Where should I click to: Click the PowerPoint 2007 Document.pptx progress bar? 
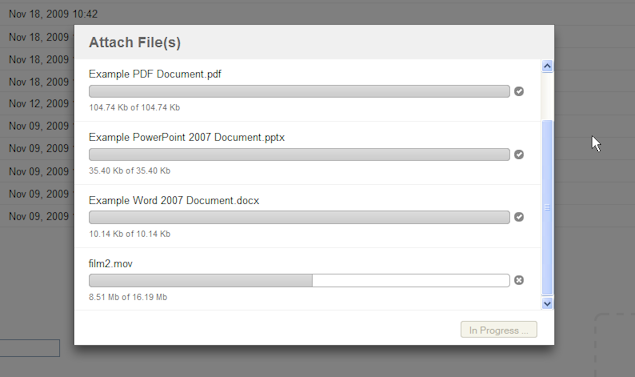pos(299,155)
